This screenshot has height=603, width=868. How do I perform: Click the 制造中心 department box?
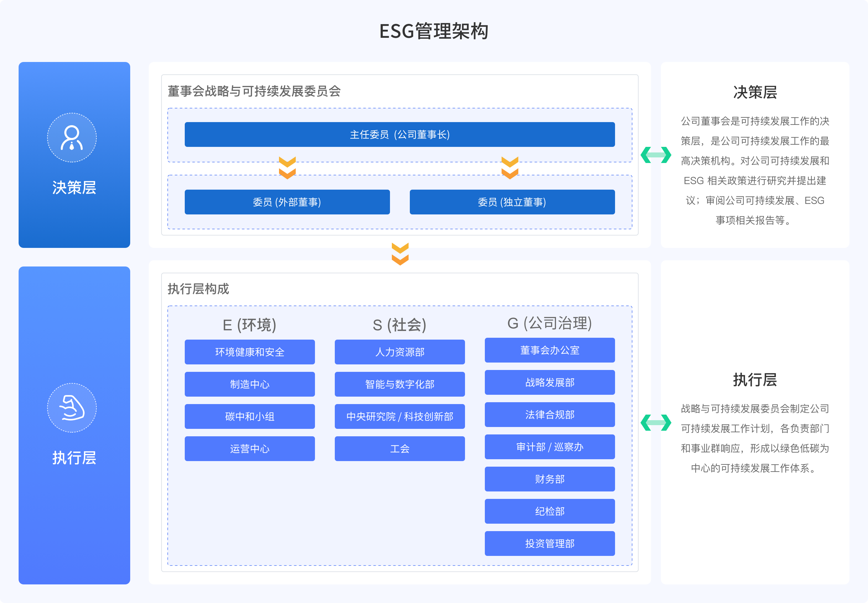click(250, 384)
